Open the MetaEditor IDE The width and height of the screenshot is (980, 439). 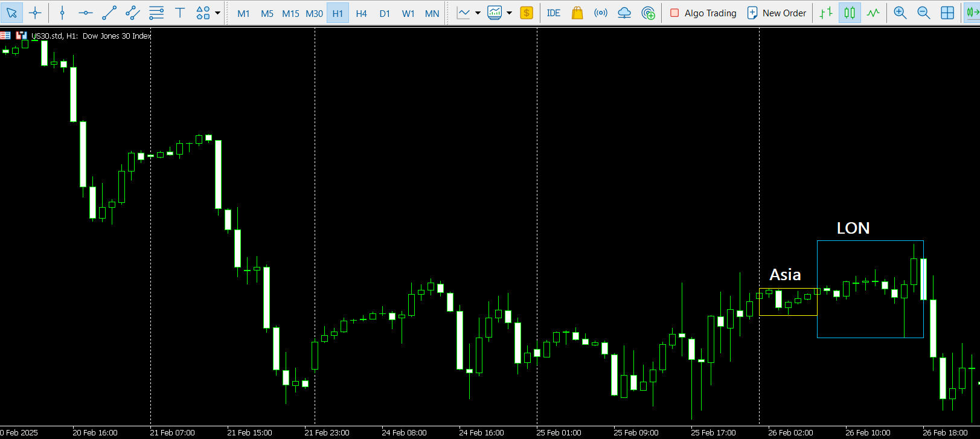[x=553, y=13]
